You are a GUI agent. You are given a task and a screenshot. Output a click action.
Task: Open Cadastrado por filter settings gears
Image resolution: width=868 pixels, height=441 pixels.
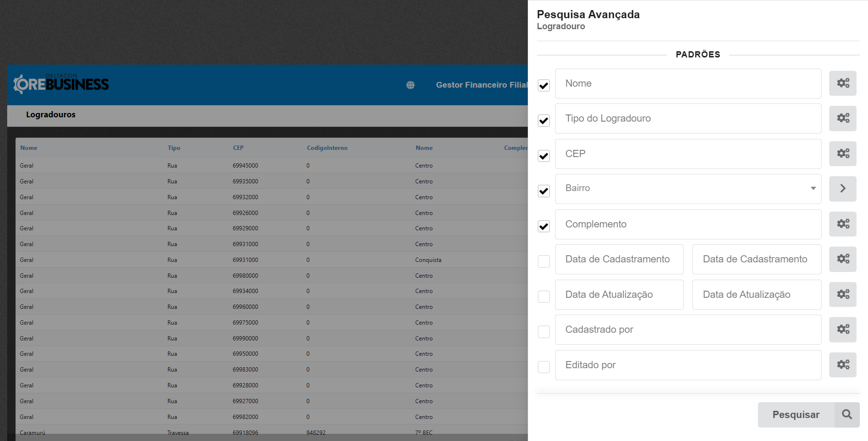[x=842, y=329]
